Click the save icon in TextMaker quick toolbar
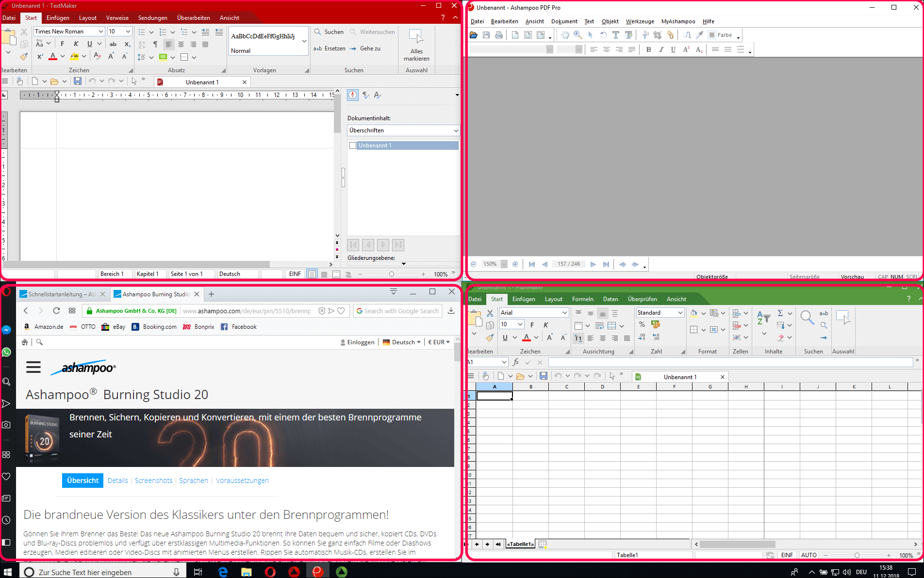The image size is (924, 578). click(x=78, y=81)
